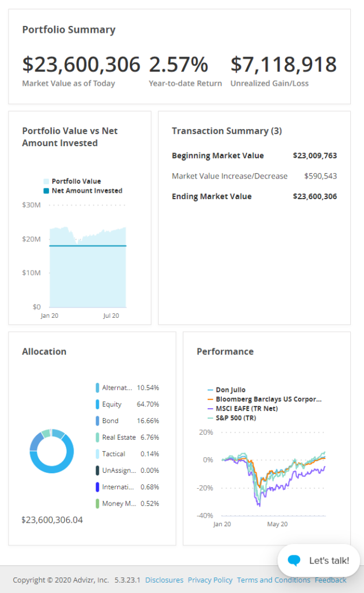The height and width of the screenshot is (593, 364).
Task: Open the Disclosures link
Action: tap(164, 580)
